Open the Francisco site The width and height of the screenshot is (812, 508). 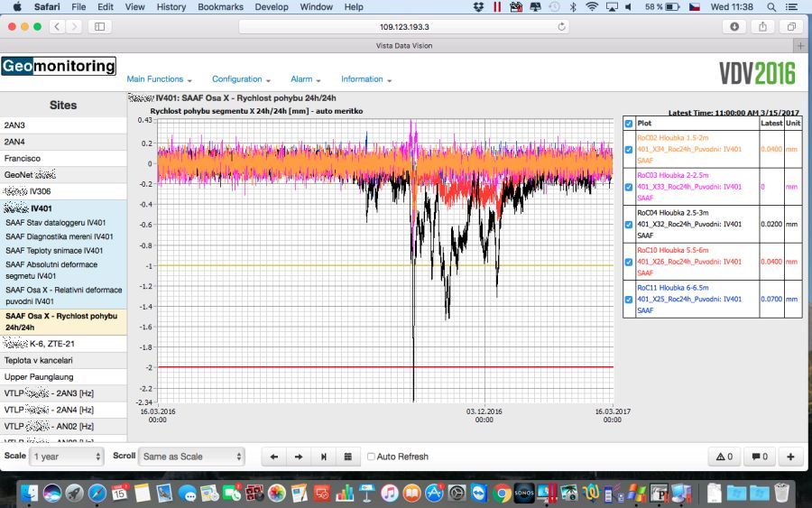[63, 159]
